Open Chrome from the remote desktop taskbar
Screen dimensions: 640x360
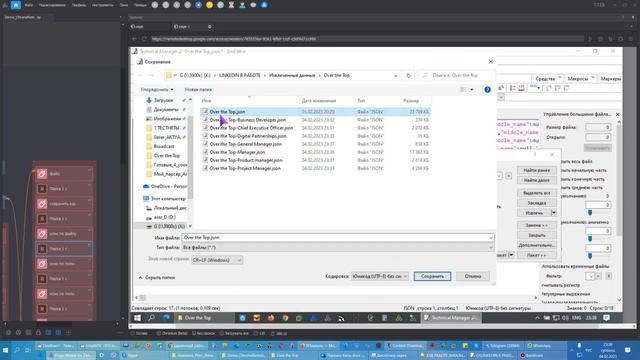285,318
